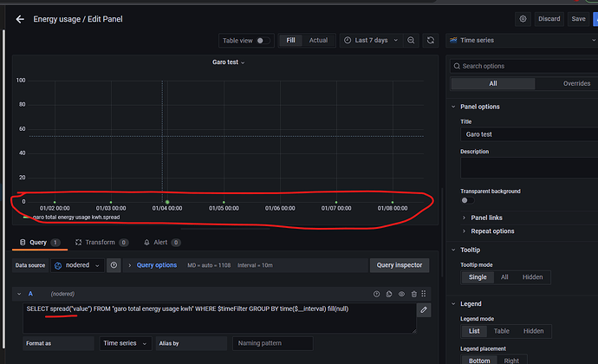598x364 pixels.
Task: Set legend placement to Right
Action: coord(511,361)
